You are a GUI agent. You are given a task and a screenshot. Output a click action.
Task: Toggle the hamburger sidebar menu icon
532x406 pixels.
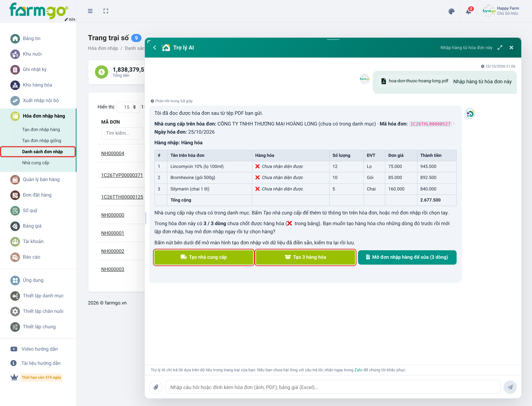coord(90,11)
